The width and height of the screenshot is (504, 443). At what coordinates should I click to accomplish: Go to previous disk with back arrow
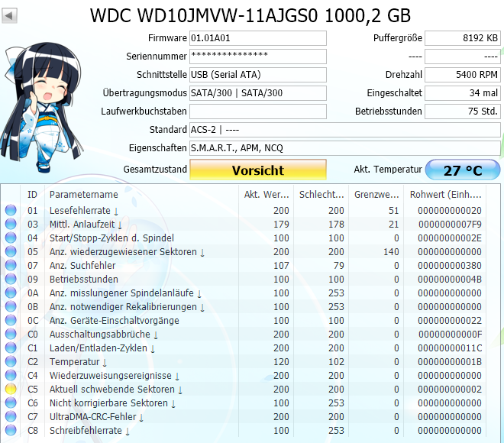(9, 16)
